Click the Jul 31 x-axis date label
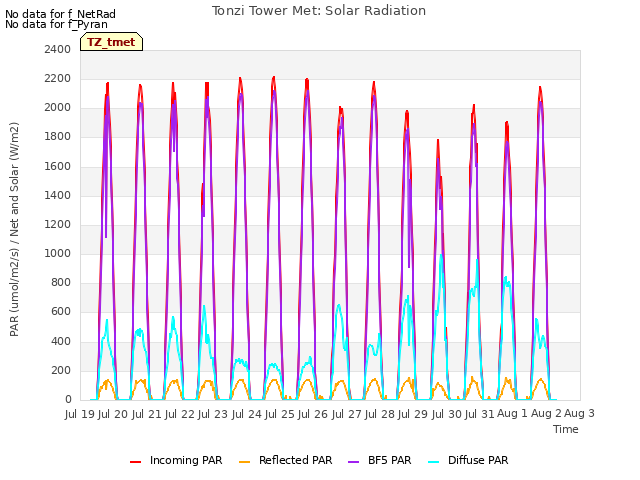 (480, 414)
